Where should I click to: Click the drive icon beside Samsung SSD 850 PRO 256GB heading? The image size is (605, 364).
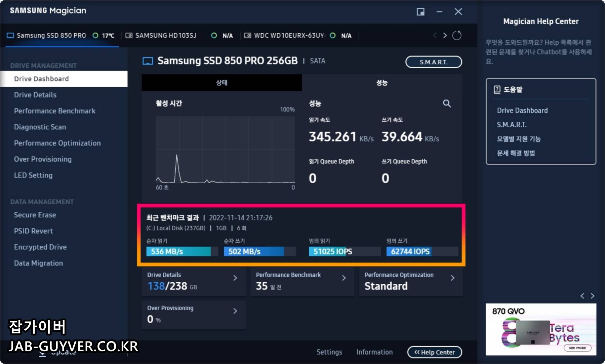click(147, 61)
